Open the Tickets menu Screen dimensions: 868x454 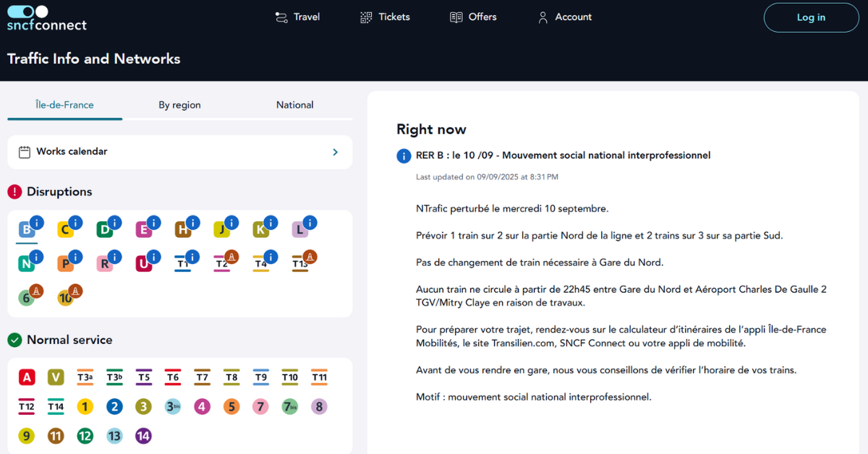pyautogui.click(x=385, y=17)
